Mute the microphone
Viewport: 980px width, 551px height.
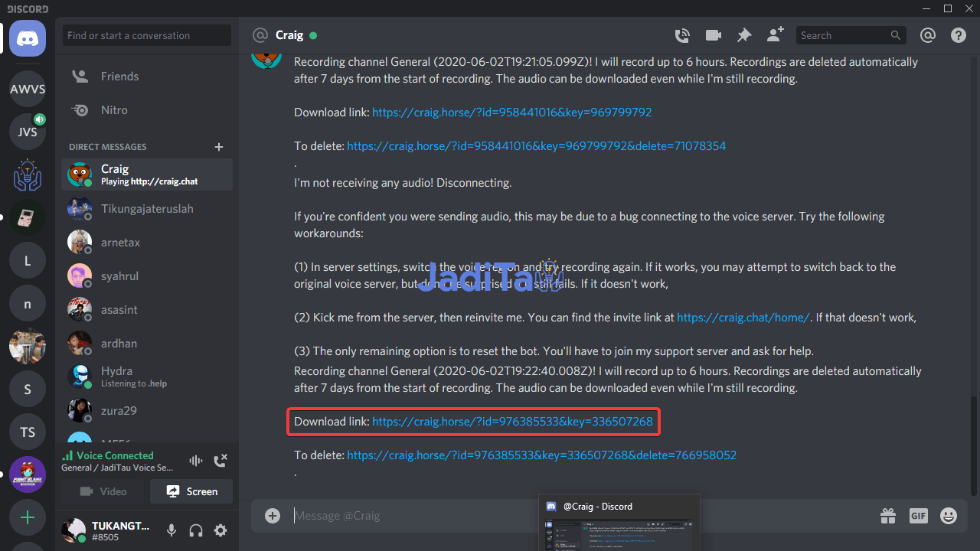point(171,530)
